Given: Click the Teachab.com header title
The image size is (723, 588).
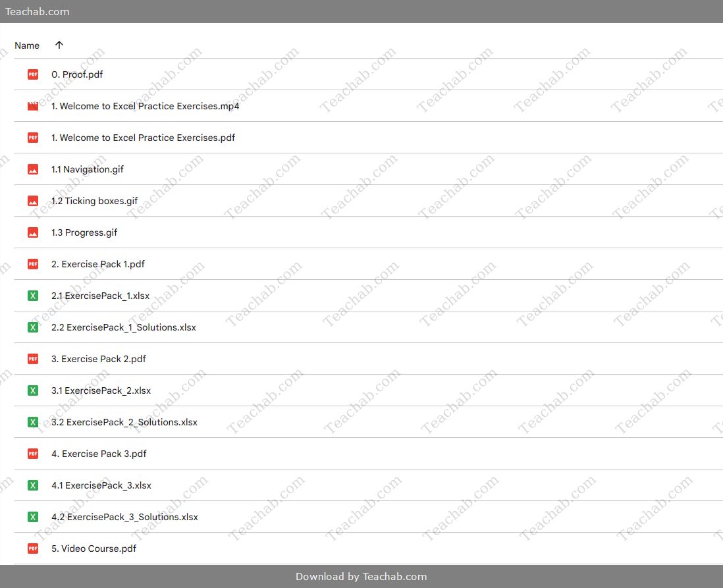Looking at the screenshot, I should pyautogui.click(x=38, y=12).
